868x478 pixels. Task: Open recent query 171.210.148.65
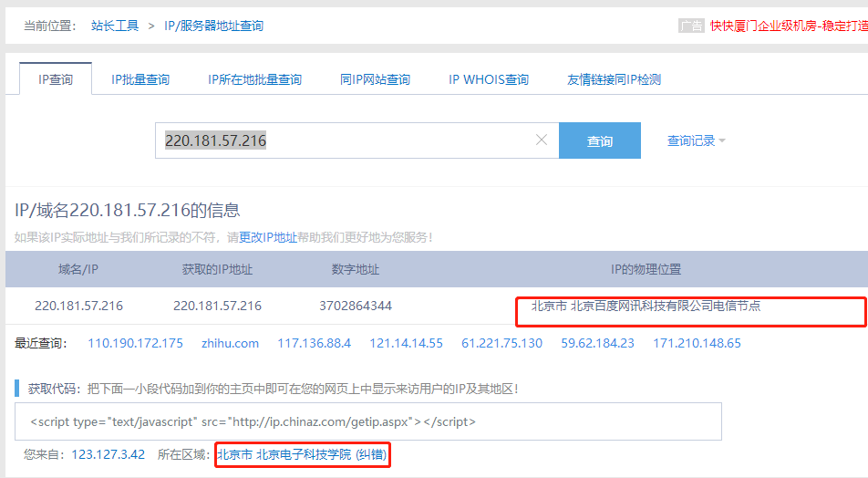(x=697, y=343)
